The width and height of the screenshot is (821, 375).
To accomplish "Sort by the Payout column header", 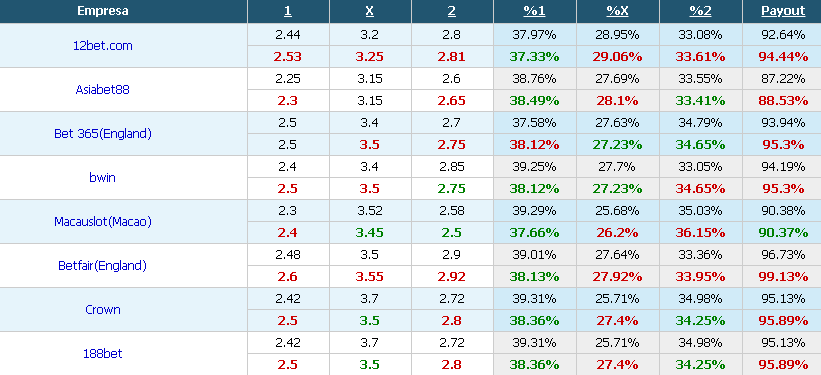I will 783,11.
